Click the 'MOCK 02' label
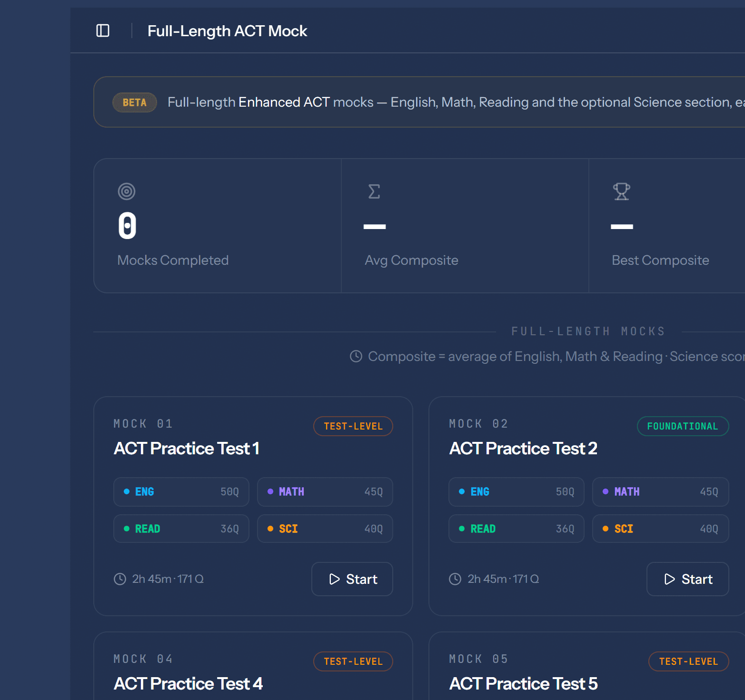The image size is (745, 700). pos(479,424)
